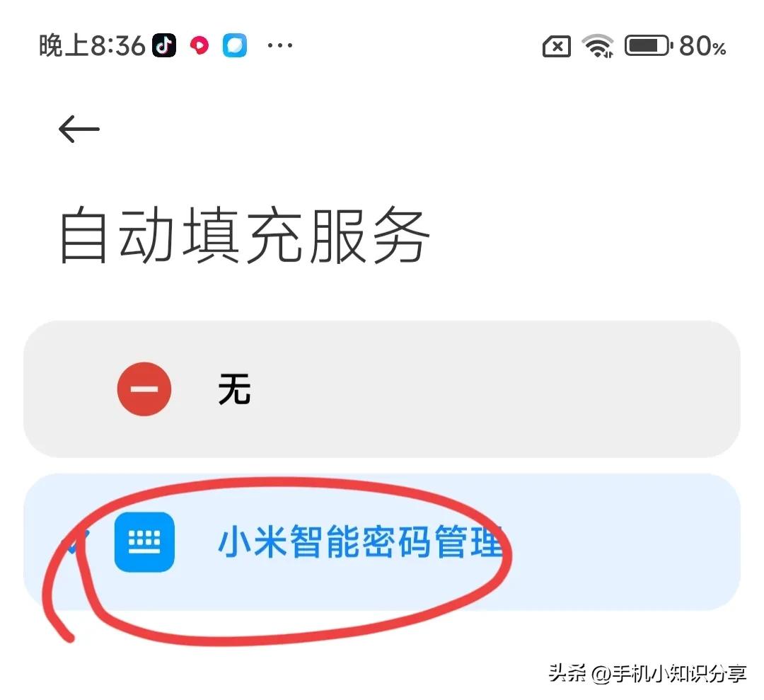Viewport: 764px width, 700px height.
Task: Select 小米智能密码管理 as autofill service
Action: pos(382,542)
